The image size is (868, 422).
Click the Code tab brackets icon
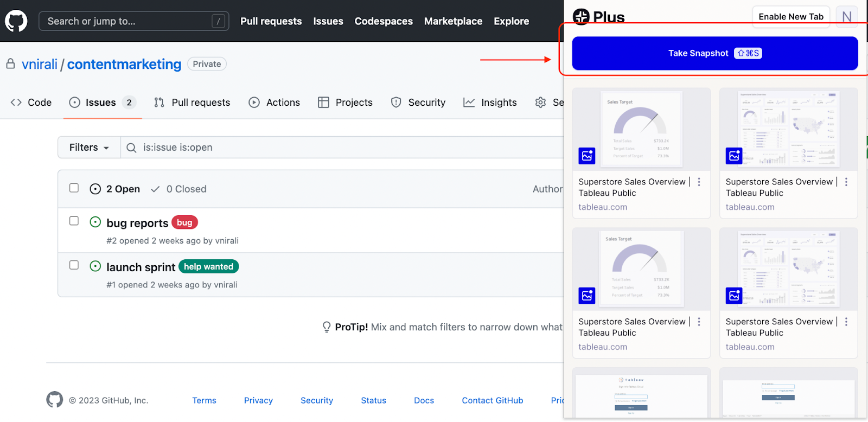click(16, 103)
